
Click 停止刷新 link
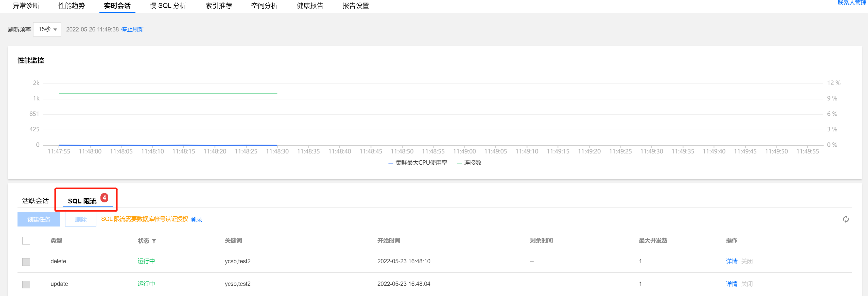tap(132, 30)
